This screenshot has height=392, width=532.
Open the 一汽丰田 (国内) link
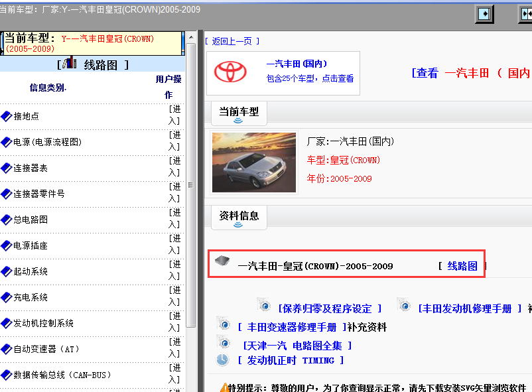point(297,64)
